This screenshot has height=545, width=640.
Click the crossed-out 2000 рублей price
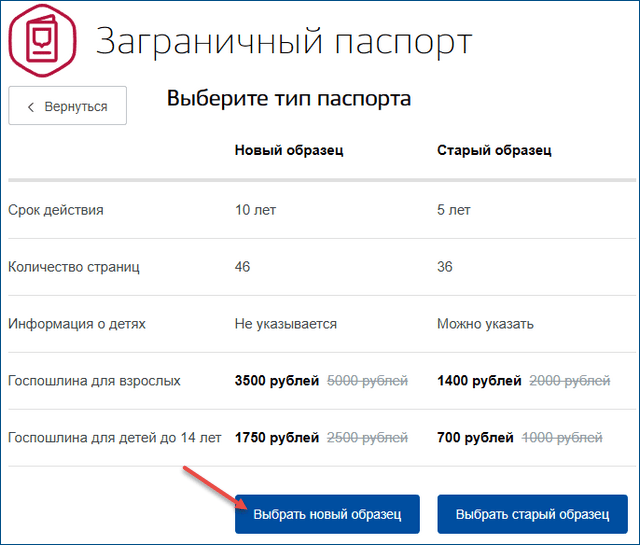[570, 380]
